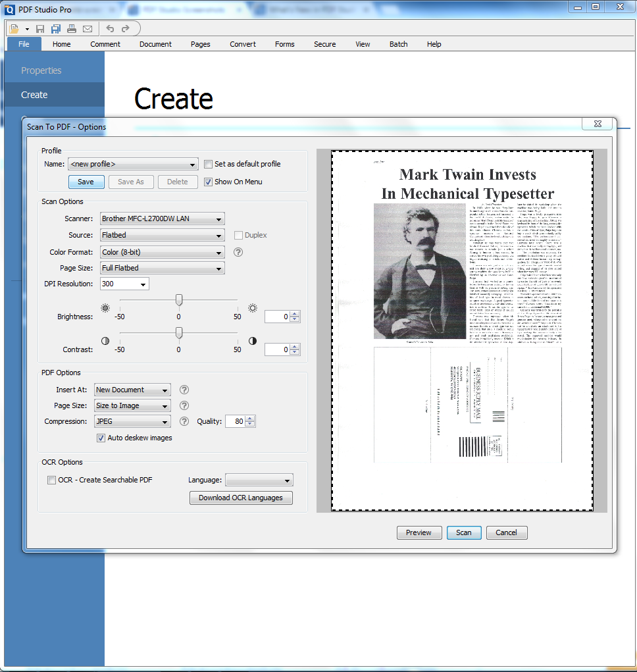Click the Undo arrow icon
The image size is (637, 672).
coord(110,29)
